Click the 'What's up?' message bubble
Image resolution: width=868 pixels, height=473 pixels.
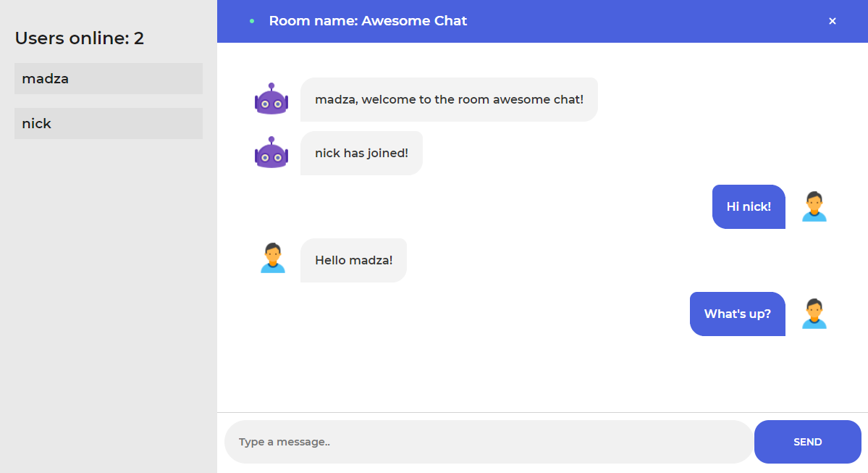point(737,313)
